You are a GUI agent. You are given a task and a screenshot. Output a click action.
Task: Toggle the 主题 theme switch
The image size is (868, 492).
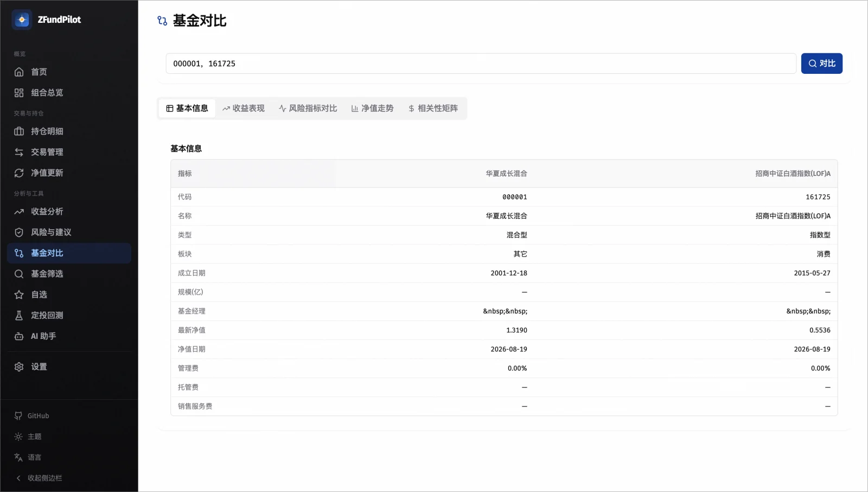(x=69, y=437)
